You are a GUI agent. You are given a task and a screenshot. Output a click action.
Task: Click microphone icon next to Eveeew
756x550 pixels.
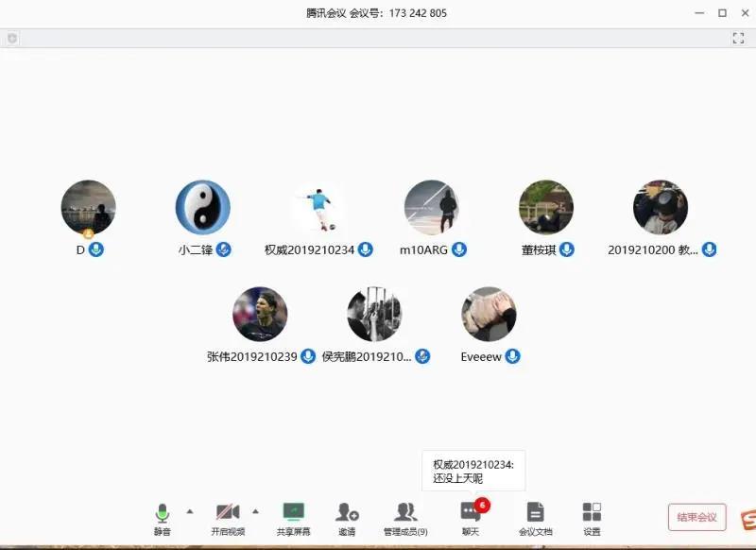click(x=512, y=356)
